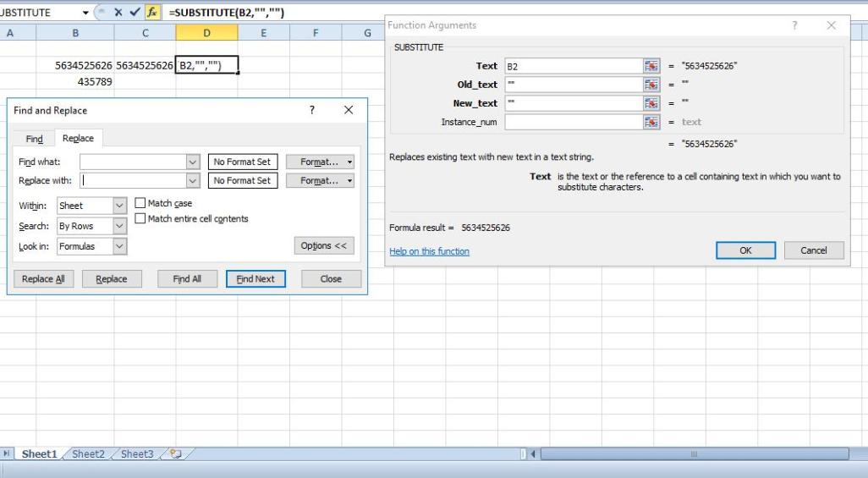Image resolution: width=868 pixels, height=478 pixels.
Task: Enable the Match case checkbox
Action: click(x=140, y=204)
